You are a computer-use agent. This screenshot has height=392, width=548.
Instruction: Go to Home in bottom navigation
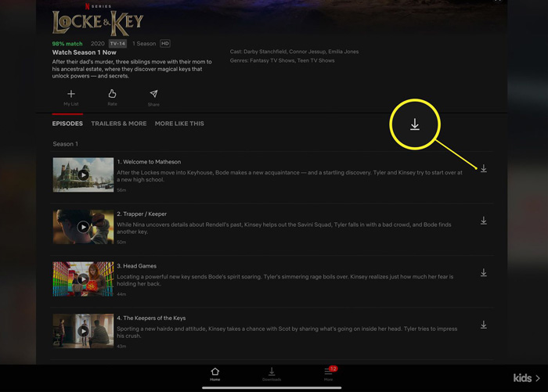[215, 374]
